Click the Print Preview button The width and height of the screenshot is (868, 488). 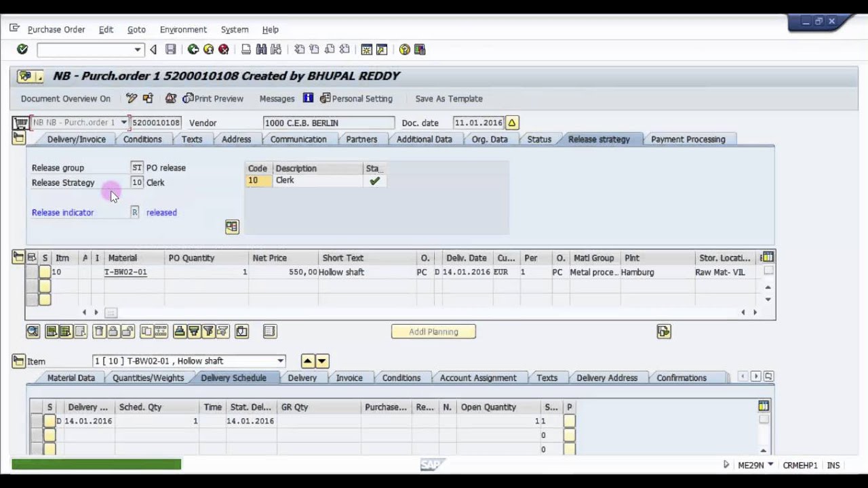tap(213, 98)
